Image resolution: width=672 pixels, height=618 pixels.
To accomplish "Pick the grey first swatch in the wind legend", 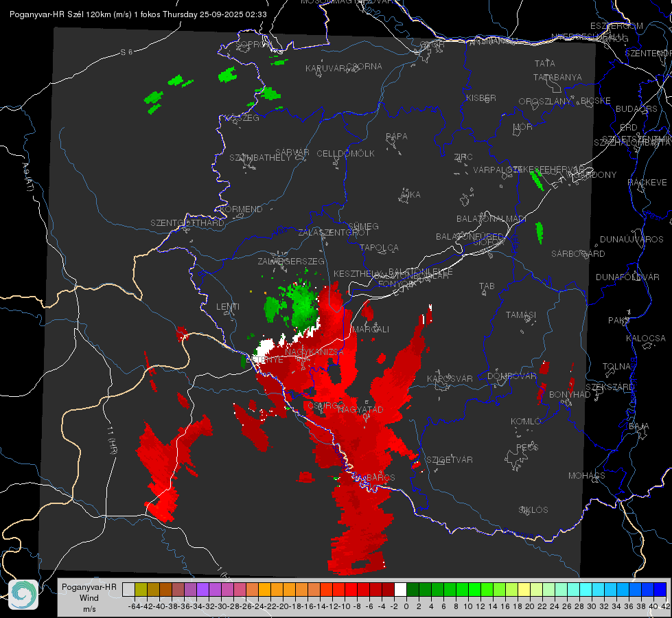I will click(128, 590).
